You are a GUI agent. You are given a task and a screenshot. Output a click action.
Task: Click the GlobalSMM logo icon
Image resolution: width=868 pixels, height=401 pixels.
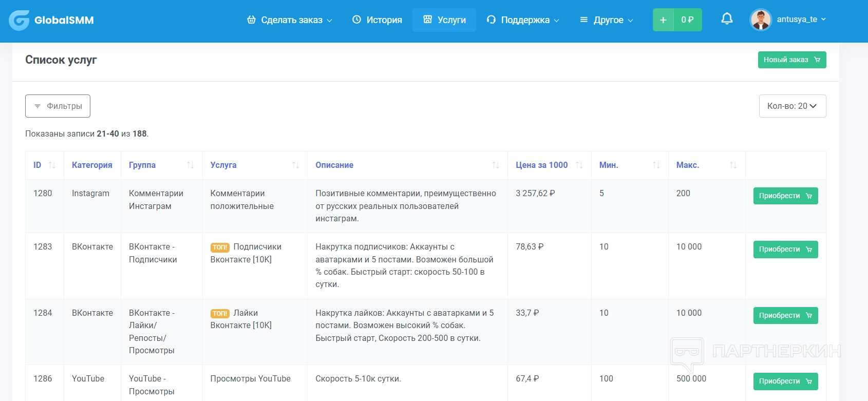point(19,21)
